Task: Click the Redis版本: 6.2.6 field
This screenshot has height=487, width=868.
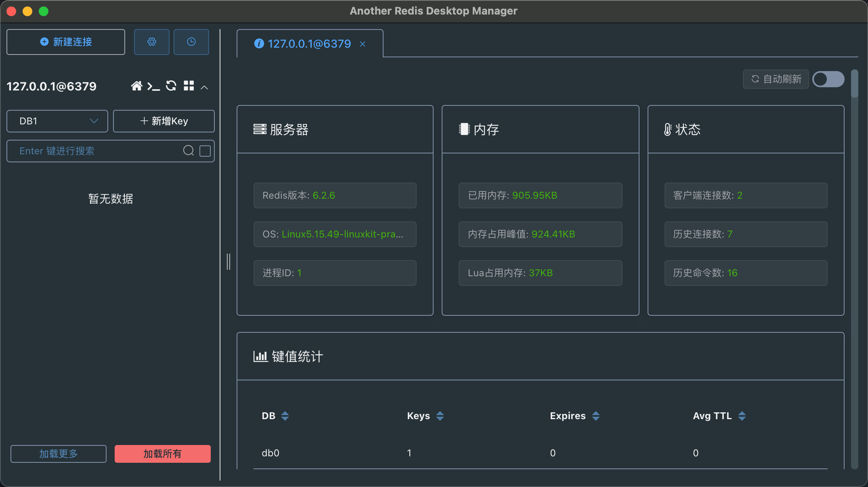Action: point(335,195)
